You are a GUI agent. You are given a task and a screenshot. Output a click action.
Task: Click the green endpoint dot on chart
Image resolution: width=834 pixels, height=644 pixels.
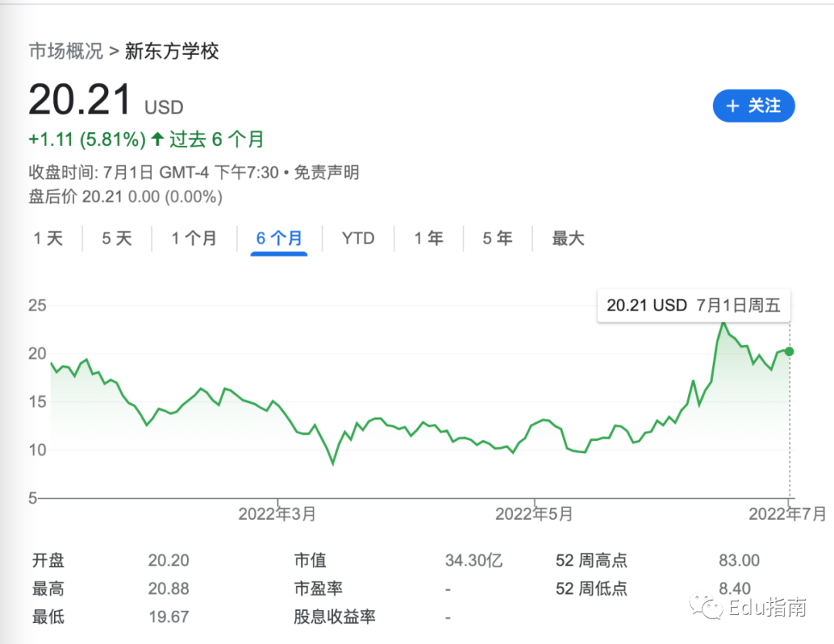point(788,351)
